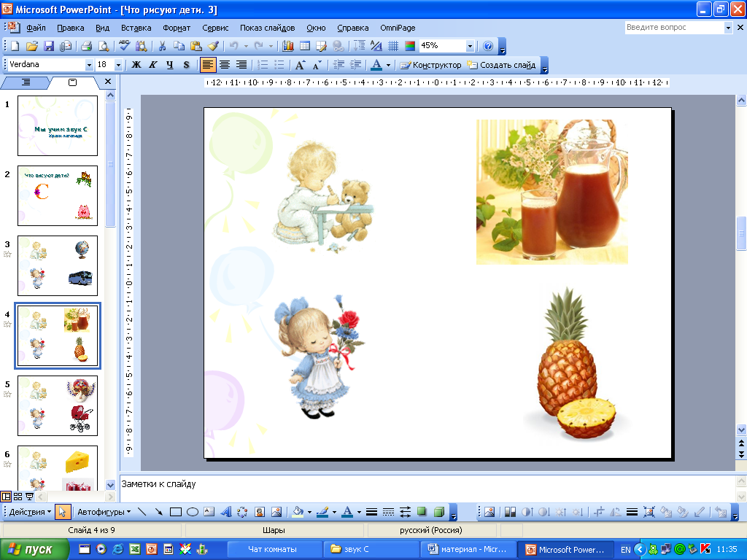Viewport: 747px width, 560px height.
Task: Insert picture from file icon
Action: pos(276,512)
